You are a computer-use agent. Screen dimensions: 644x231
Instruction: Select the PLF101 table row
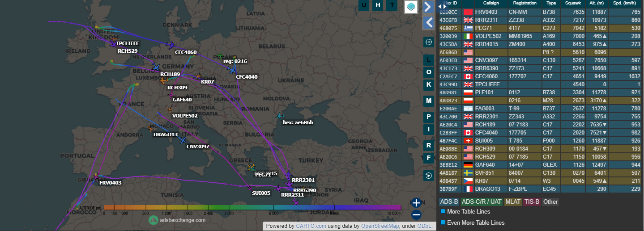540,92
